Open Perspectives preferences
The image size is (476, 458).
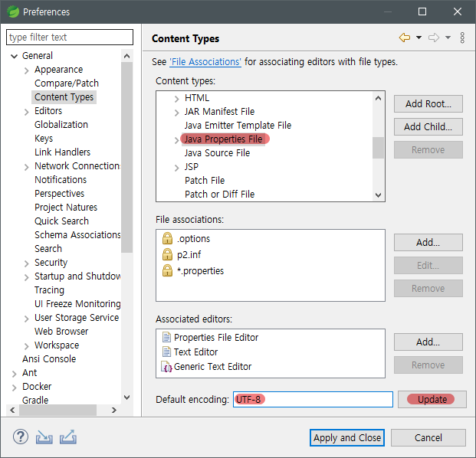[x=59, y=194]
